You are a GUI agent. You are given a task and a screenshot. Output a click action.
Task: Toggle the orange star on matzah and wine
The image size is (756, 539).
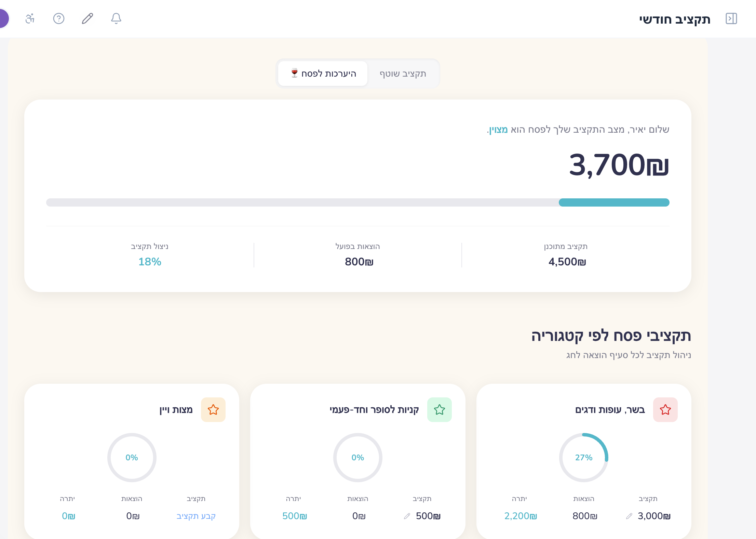[213, 409]
